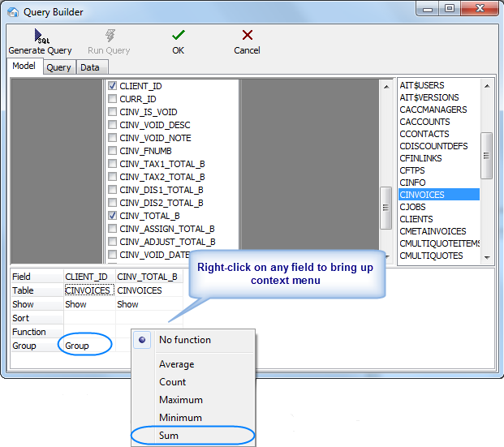Click the Function cell for CLIENT_ID

click(x=89, y=332)
